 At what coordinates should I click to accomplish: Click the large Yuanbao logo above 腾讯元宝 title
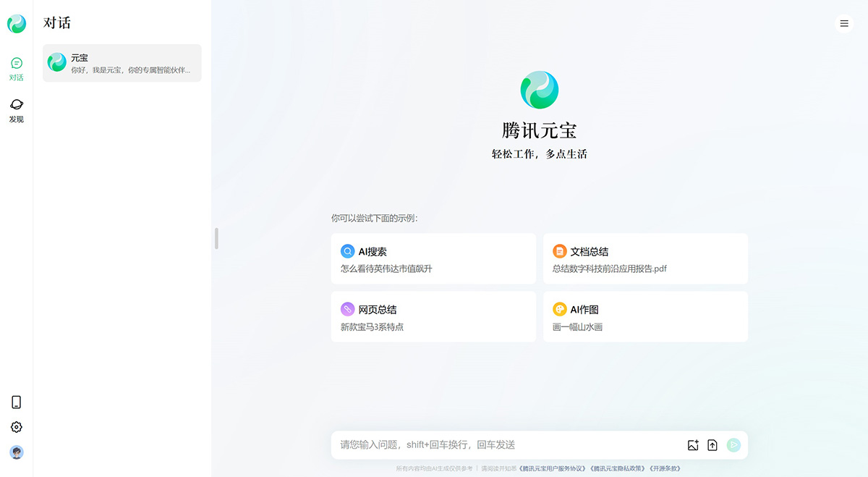[539, 90]
